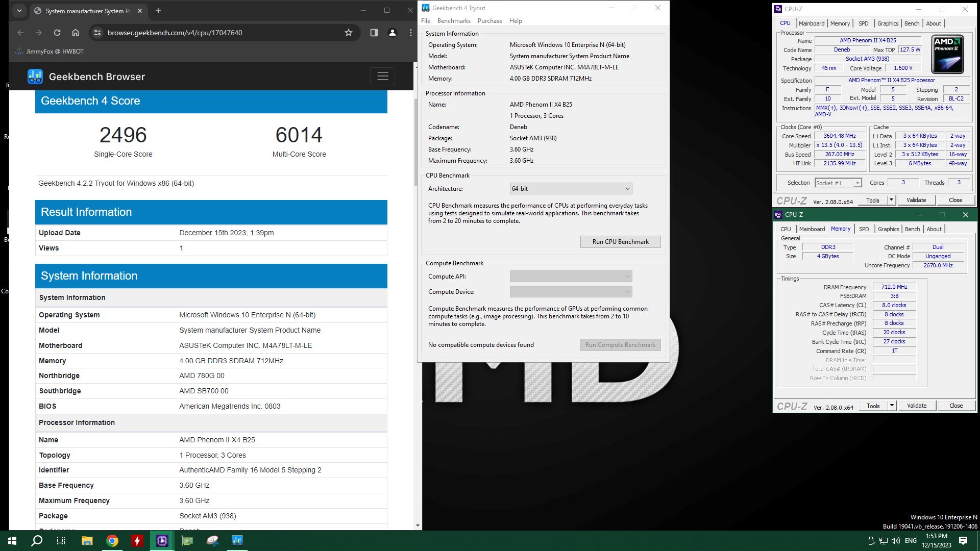
Task: Switch to SPD tab in upper CPU-Z
Action: [x=863, y=23]
